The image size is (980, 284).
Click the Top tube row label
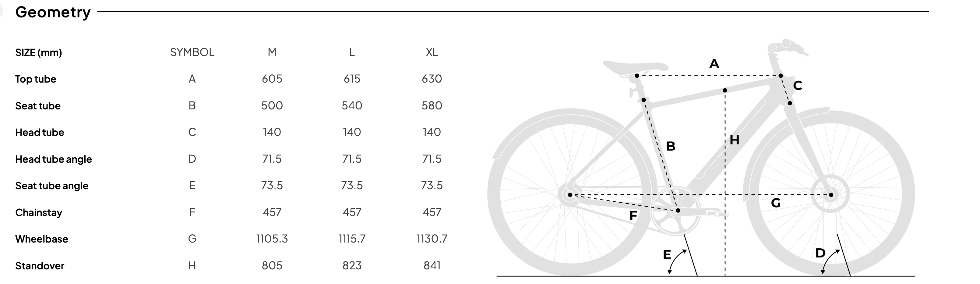(36, 79)
